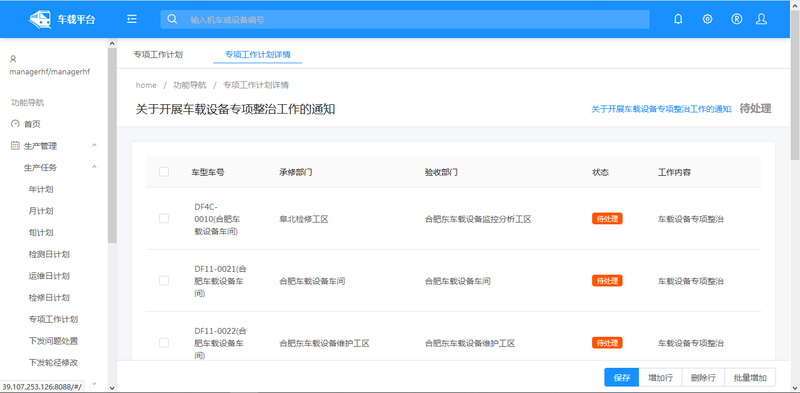
Task: Click the home breadcrumb link
Action: 146,85
